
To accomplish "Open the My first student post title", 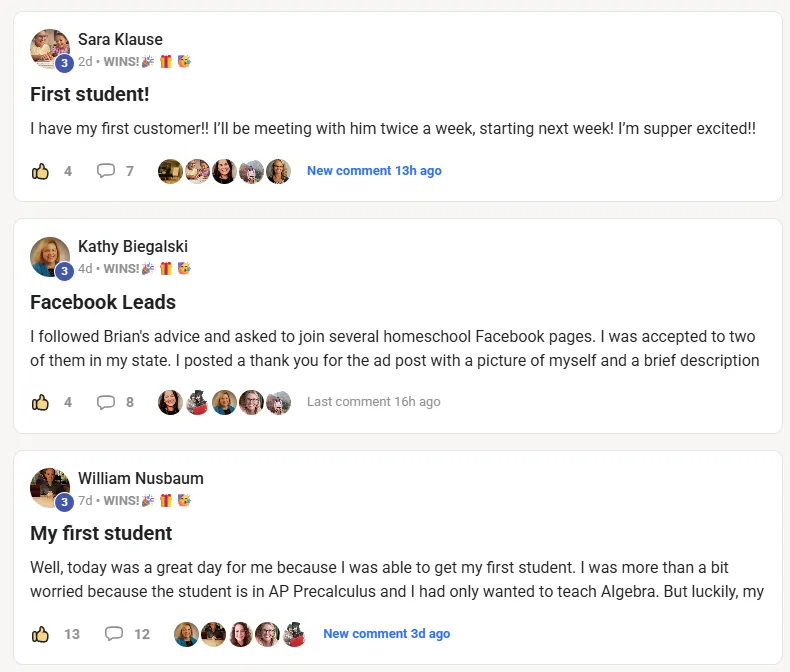I will tap(101, 533).
